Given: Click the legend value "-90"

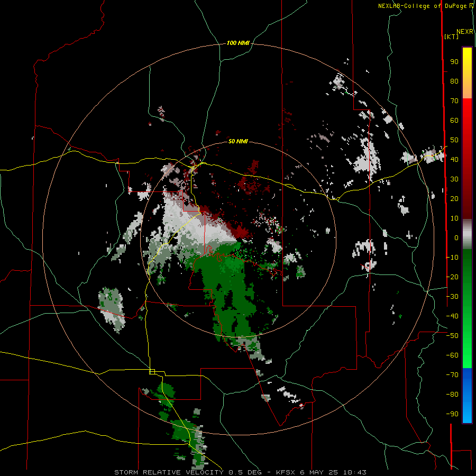Looking at the screenshot, I should pos(452,414).
